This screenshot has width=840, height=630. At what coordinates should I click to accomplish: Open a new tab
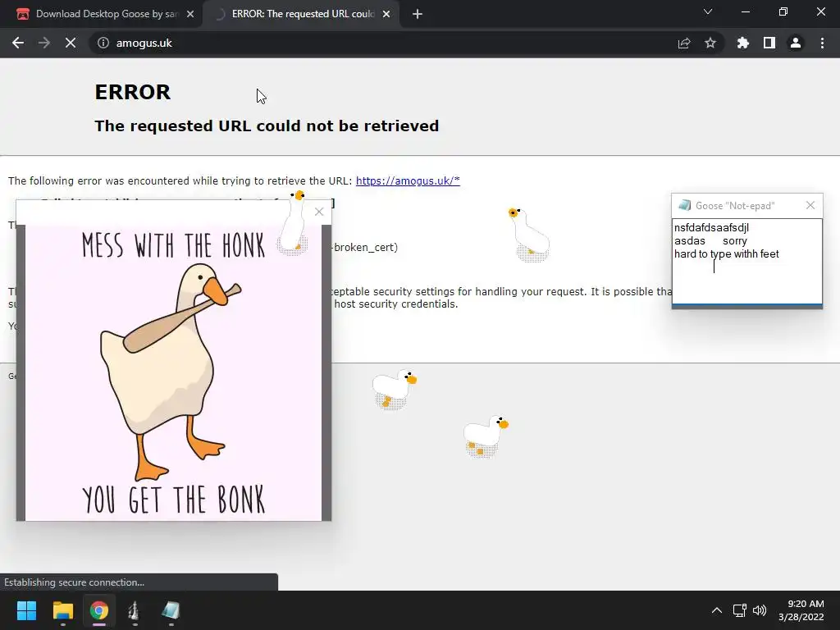418,15
